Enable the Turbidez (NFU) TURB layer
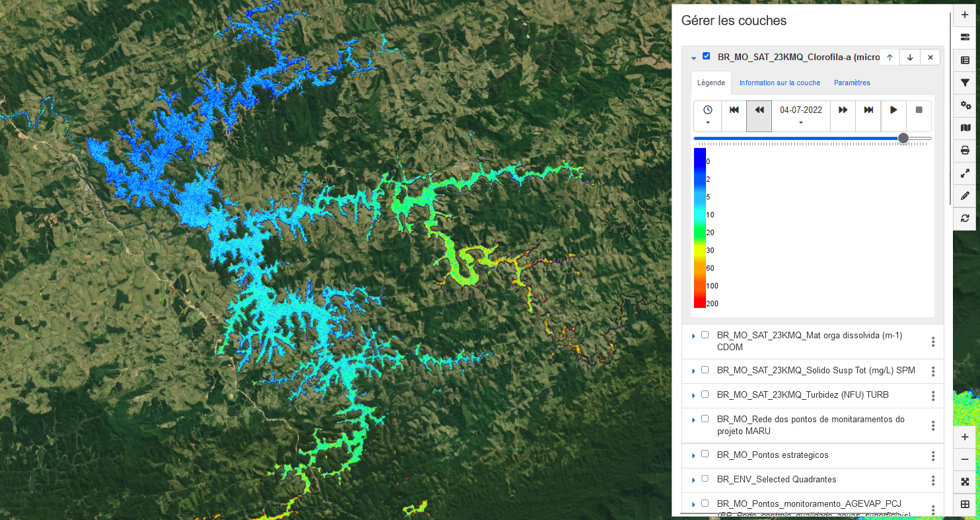The height and width of the screenshot is (520, 980). pyautogui.click(x=705, y=394)
